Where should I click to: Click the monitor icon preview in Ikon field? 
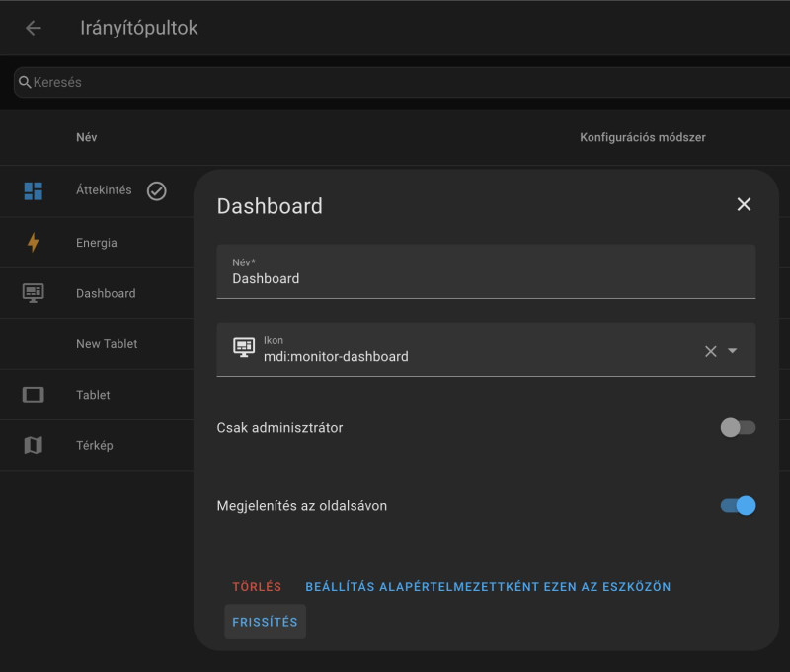pyautogui.click(x=244, y=347)
